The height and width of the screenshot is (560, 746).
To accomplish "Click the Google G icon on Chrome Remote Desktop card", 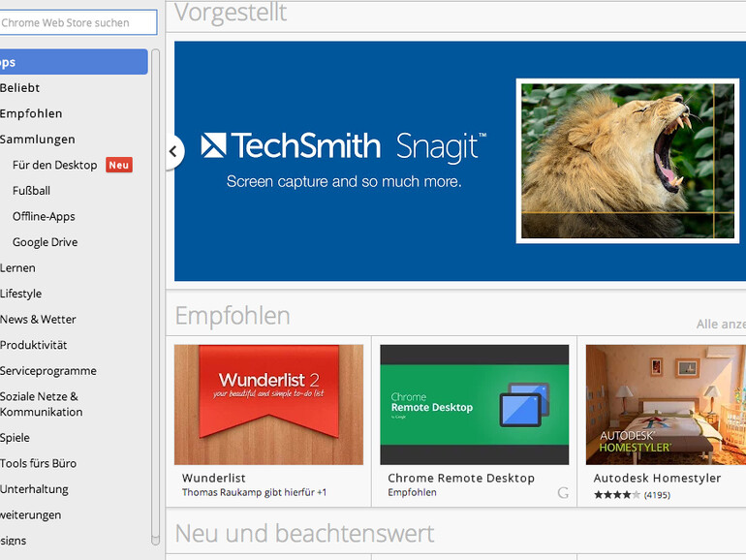I will click(563, 492).
